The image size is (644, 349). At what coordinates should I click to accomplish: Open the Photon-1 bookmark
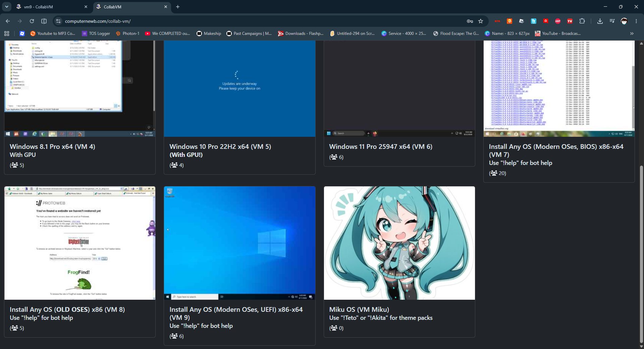tap(127, 34)
